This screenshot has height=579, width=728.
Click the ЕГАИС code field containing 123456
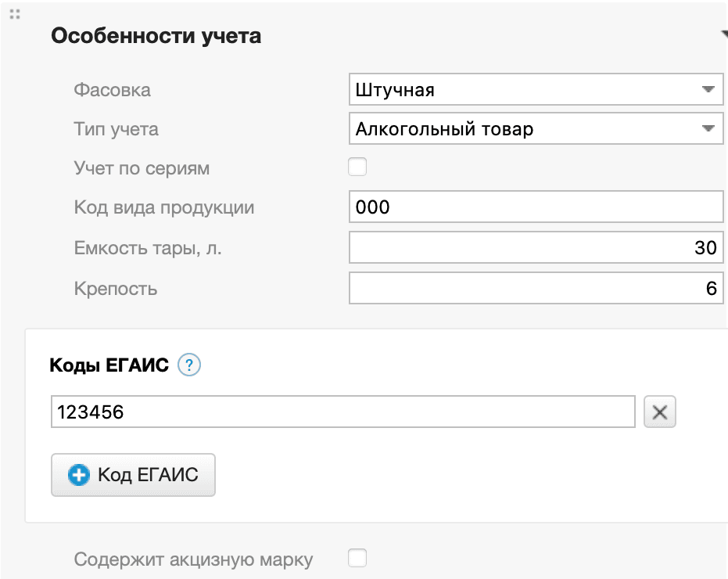(x=342, y=412)
